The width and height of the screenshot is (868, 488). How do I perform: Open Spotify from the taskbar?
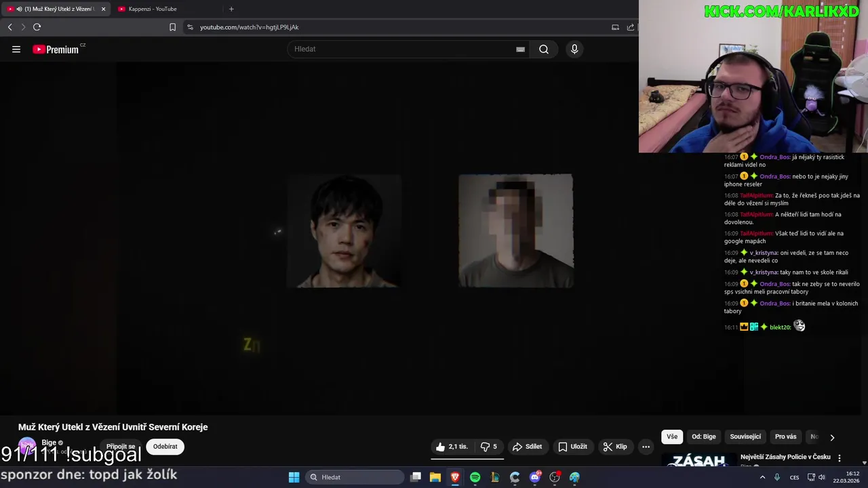475,477
